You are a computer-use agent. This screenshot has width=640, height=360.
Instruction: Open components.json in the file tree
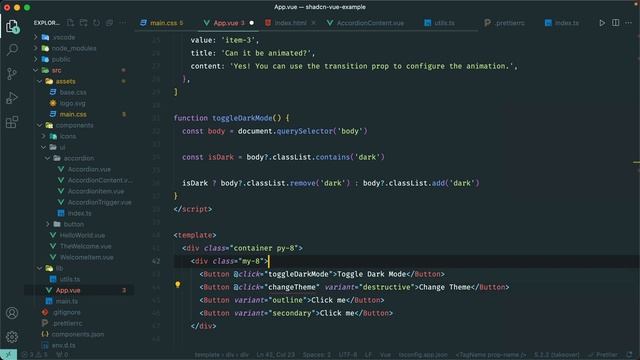pos(78,335)
